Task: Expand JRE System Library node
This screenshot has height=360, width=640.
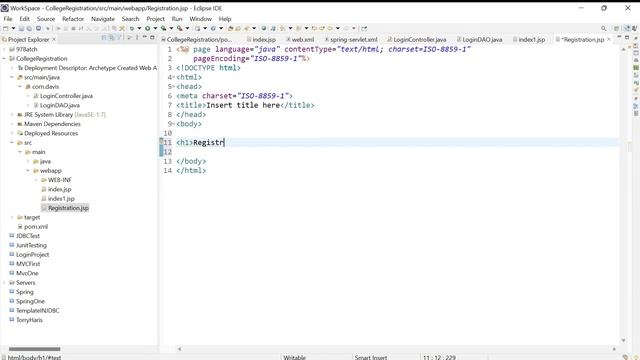Action: click(12, 115)
